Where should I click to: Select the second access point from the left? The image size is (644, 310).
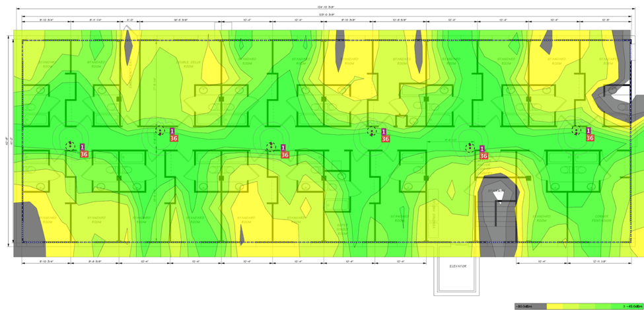coord(160,131)
